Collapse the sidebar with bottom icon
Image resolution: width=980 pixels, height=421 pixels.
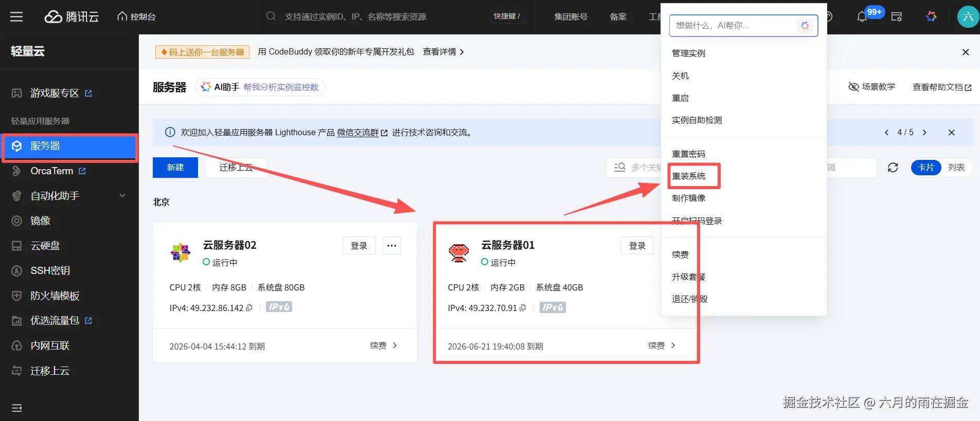coord(17,408)
